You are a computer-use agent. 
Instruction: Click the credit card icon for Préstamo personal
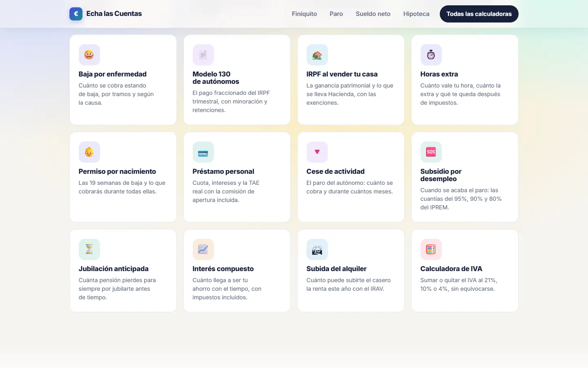(203, 152)
